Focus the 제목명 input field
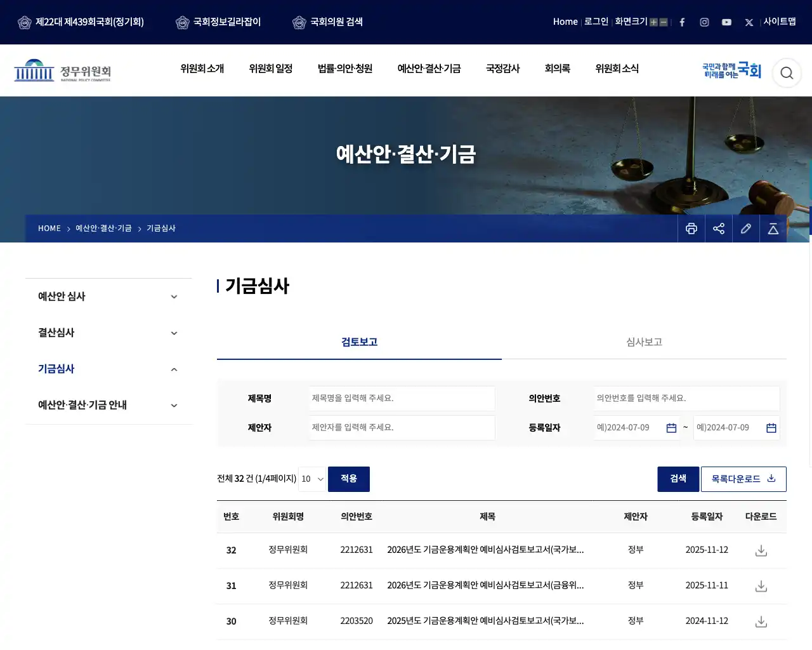Viewport: 812px width, 650px height. coord(402,399)
